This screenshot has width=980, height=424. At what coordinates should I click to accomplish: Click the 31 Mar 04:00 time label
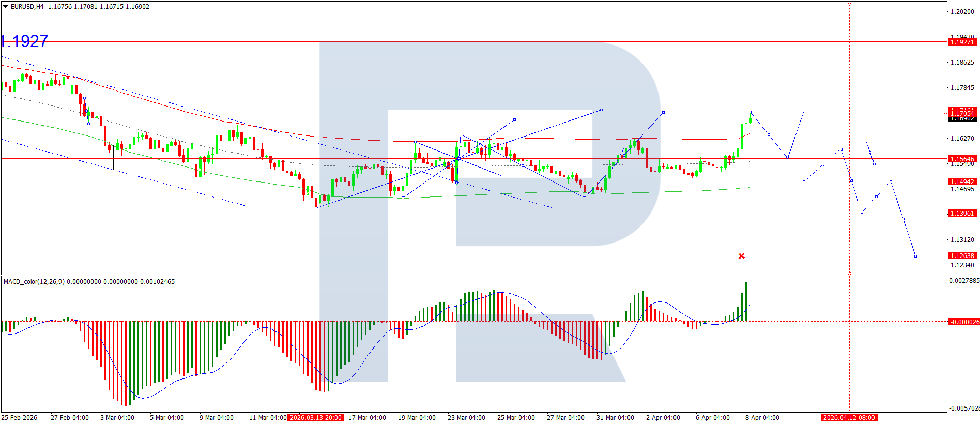pyautogui.click(x=615, y=418)
